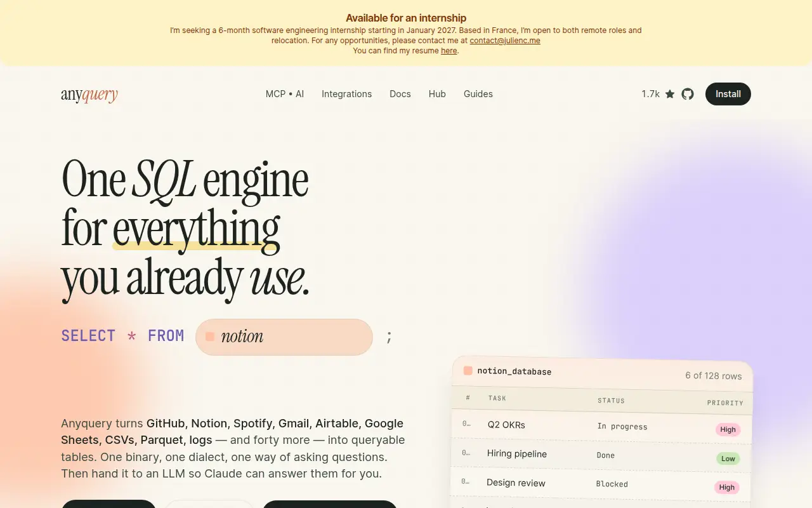Click the "Anyquery turns GitHub, Notion" description paragraph

[233, 448]
